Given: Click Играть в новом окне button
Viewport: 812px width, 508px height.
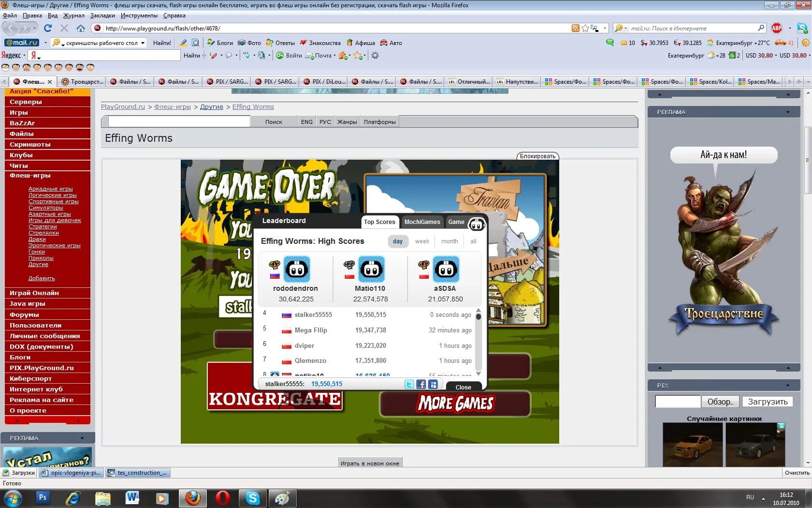Looking at the screenshot, I should click(x=370, y=463).
